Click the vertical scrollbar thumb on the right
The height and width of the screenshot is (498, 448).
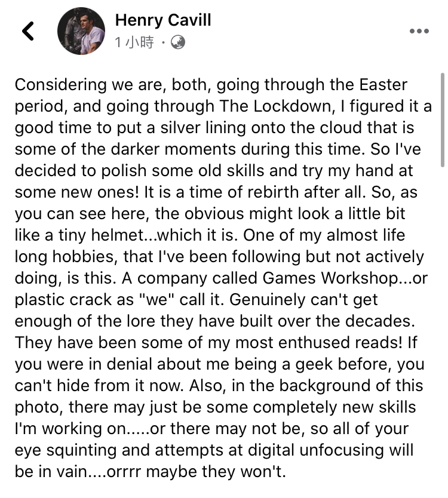(443, 120)
